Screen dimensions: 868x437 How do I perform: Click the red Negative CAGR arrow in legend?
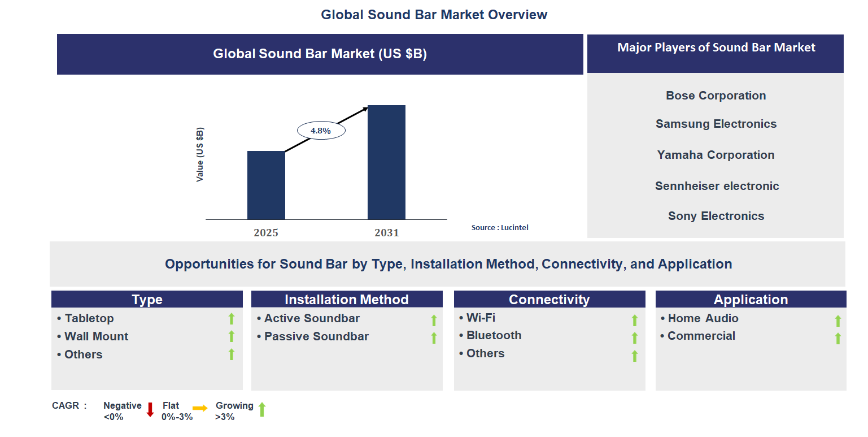pyautogui.click(x=150, y=408)
